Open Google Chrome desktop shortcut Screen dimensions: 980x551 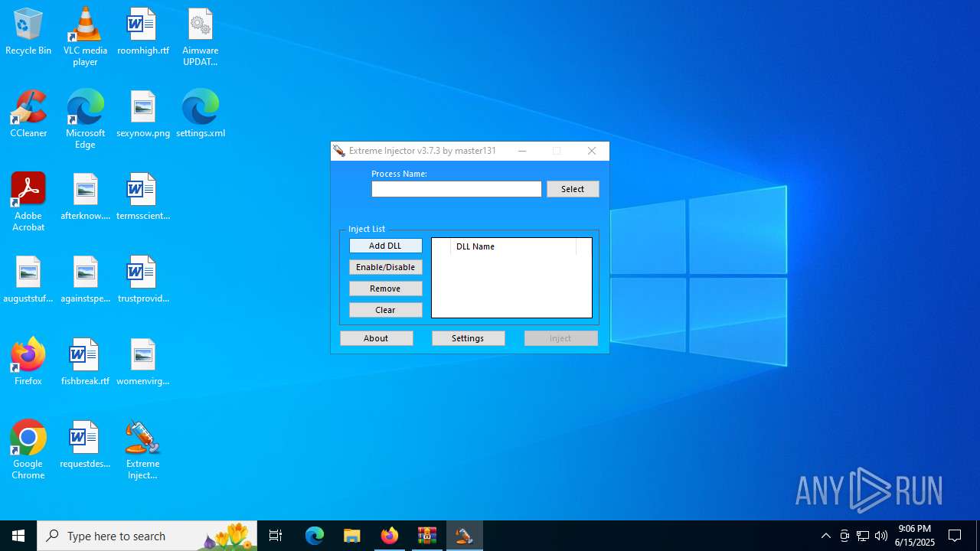point(28,450)
